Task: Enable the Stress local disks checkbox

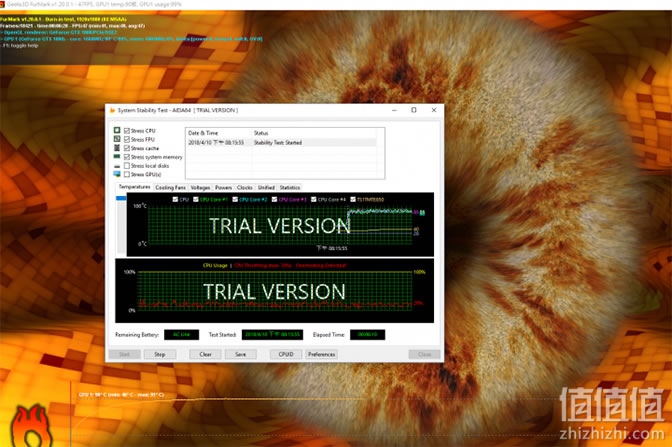Action: point(127,165)
